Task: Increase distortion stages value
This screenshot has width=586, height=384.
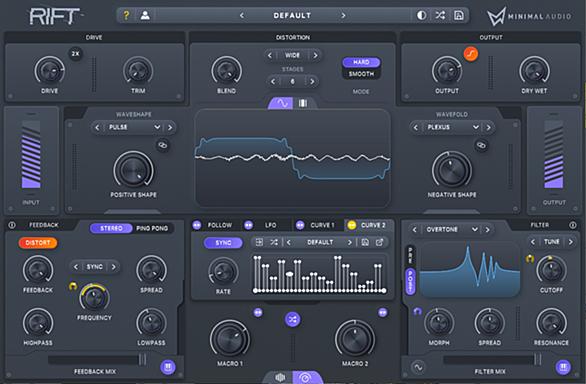Action: click(x=312, y=82)
